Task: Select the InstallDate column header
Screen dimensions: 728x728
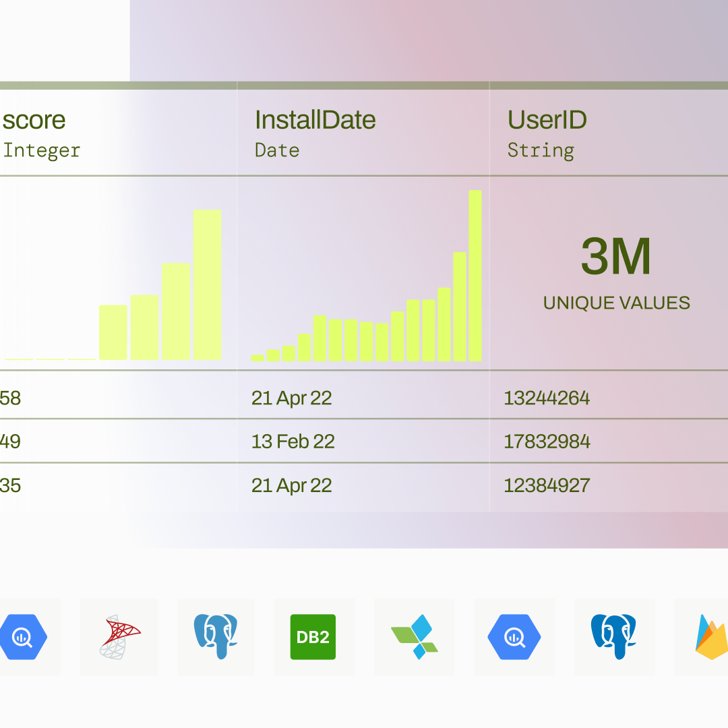Action: 315,121
